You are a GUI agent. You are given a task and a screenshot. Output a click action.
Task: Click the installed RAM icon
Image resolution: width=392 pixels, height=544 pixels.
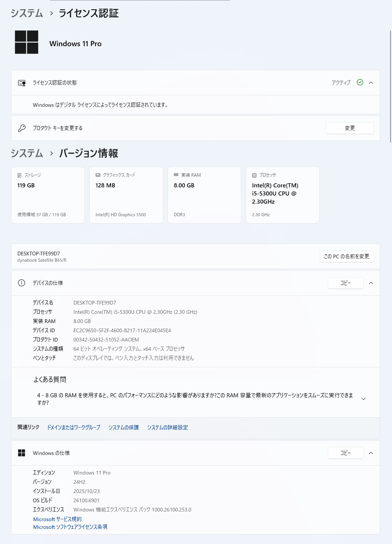176,175
